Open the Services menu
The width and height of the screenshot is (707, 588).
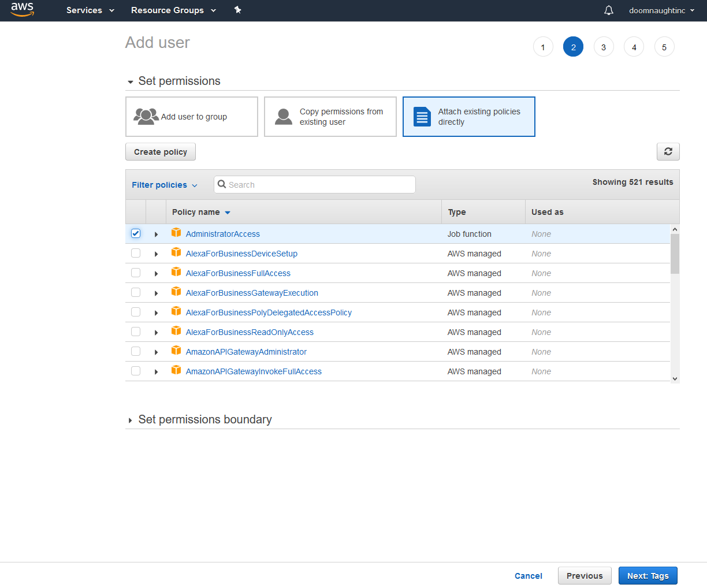tap(90, 10)
